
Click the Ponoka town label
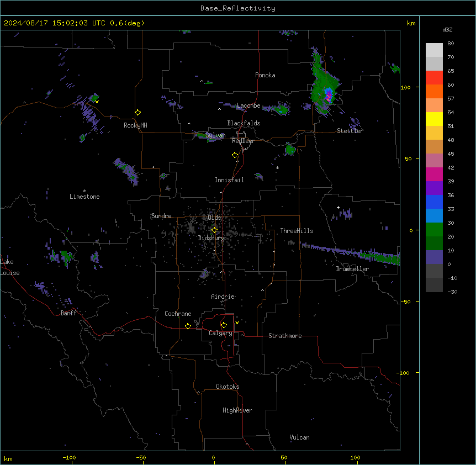265,75
